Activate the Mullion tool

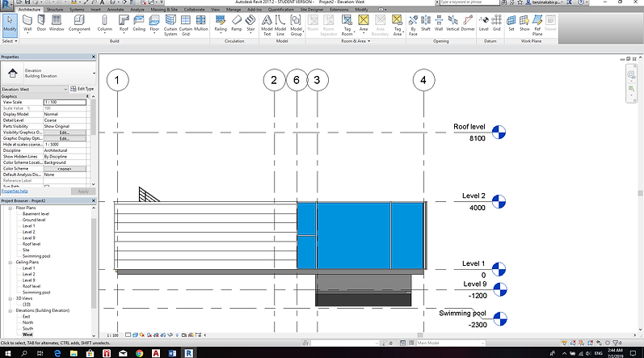(x=201, y=23)
